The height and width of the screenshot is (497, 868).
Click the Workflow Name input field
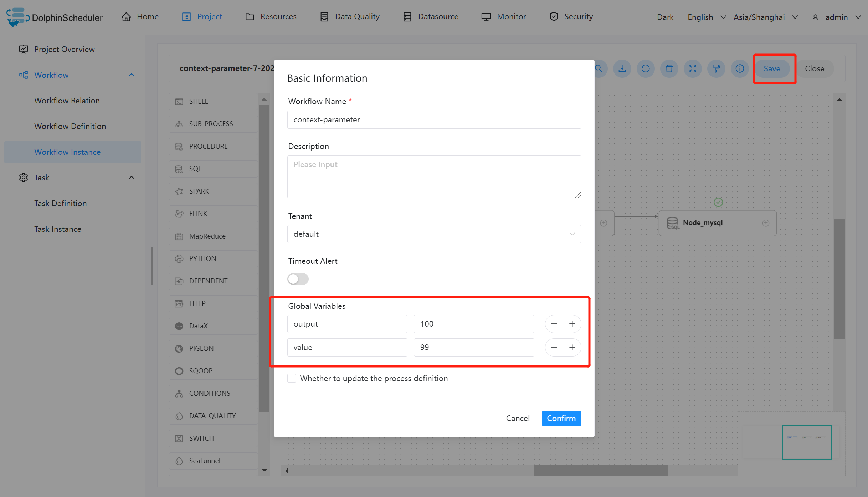[x=434, y=120]
